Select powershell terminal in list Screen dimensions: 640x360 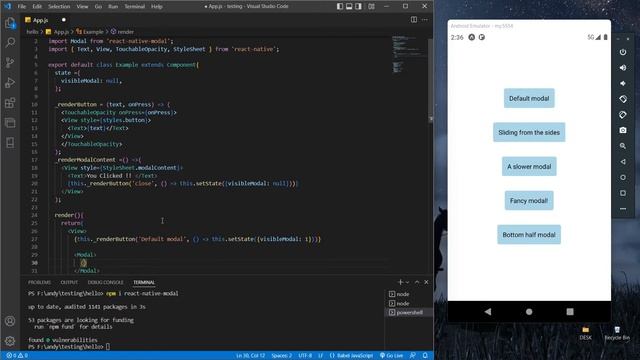tap(408, 313)
